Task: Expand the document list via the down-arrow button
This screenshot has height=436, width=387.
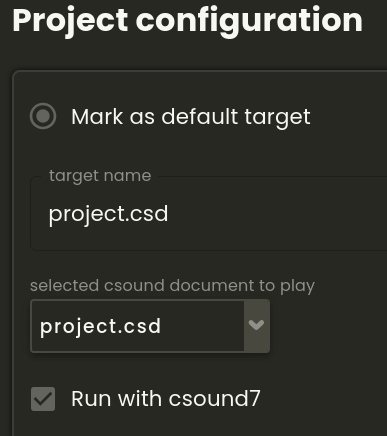Action: (257, 326)
